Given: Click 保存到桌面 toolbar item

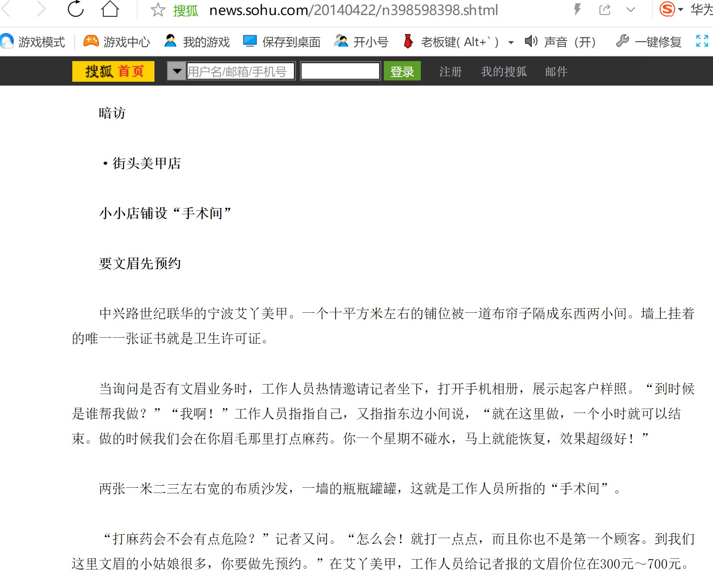Looking at the screenshot, I should 282,42.
